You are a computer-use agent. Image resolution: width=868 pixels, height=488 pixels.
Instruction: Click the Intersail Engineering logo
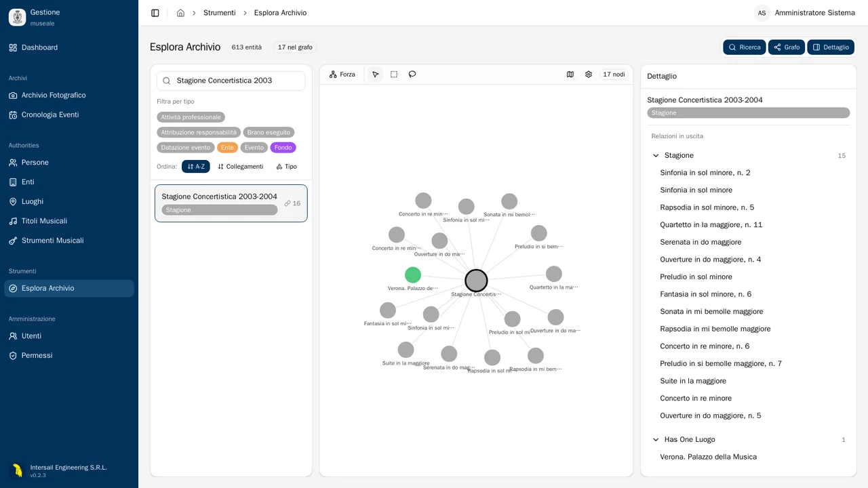pos(18,470)
